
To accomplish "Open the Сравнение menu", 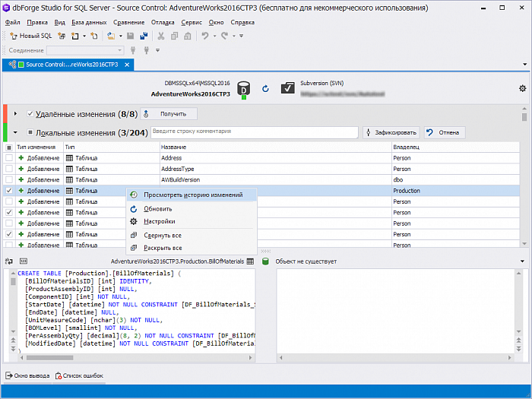I will pyautogui.click(x=129, y=22).
